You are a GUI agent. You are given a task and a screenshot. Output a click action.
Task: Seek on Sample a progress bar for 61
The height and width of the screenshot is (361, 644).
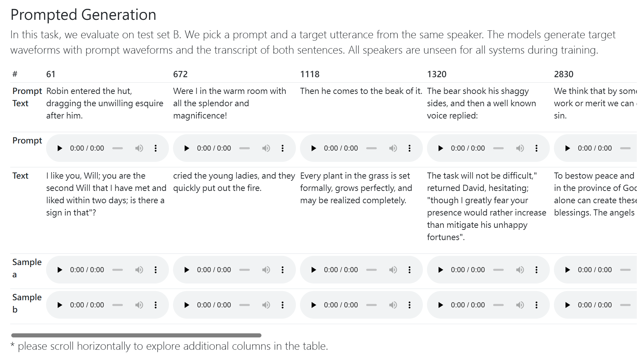[x=117, y=270]
